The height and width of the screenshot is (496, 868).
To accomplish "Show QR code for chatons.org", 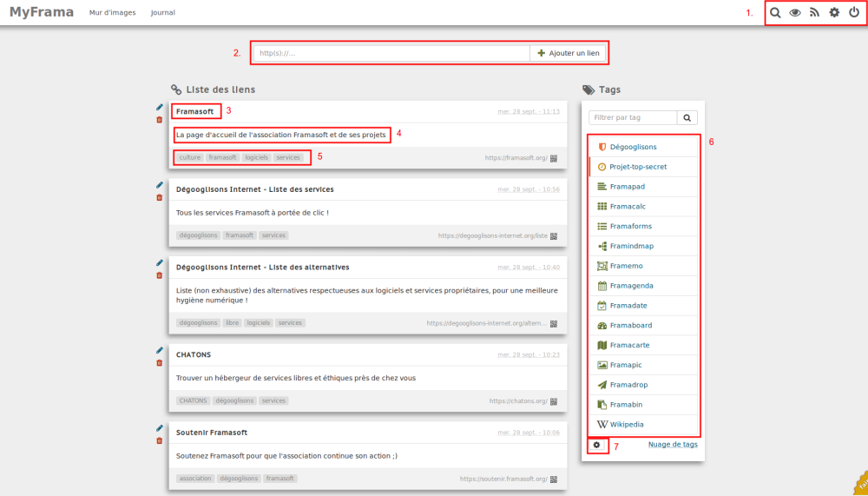I will point(554,401).
